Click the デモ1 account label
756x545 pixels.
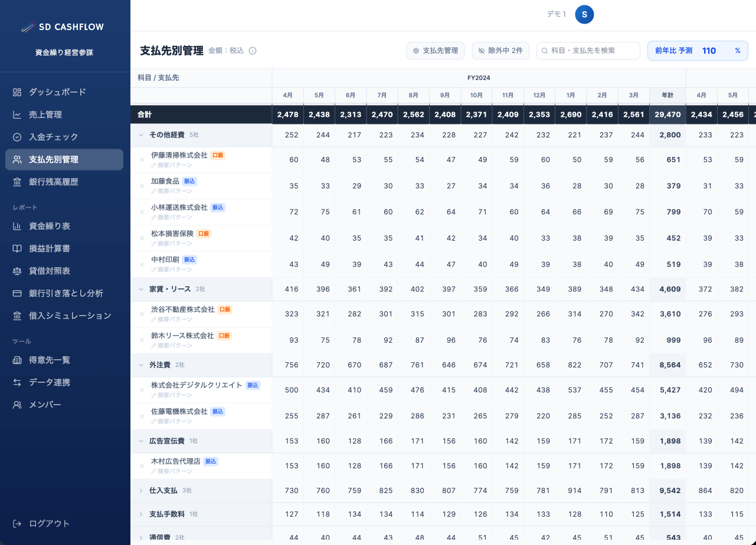(x=557, y=15)
